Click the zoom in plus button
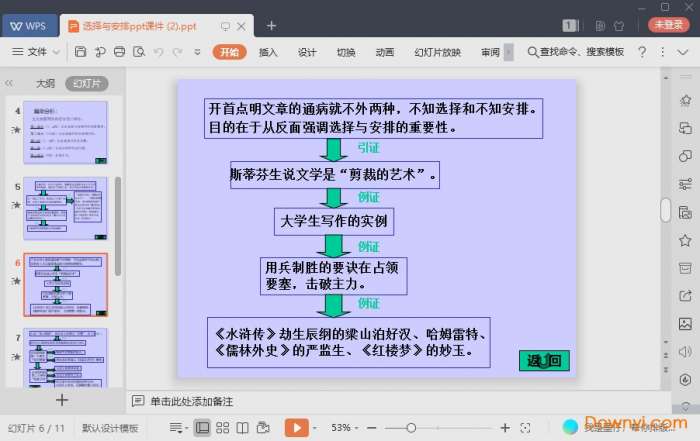 [505, 428]
